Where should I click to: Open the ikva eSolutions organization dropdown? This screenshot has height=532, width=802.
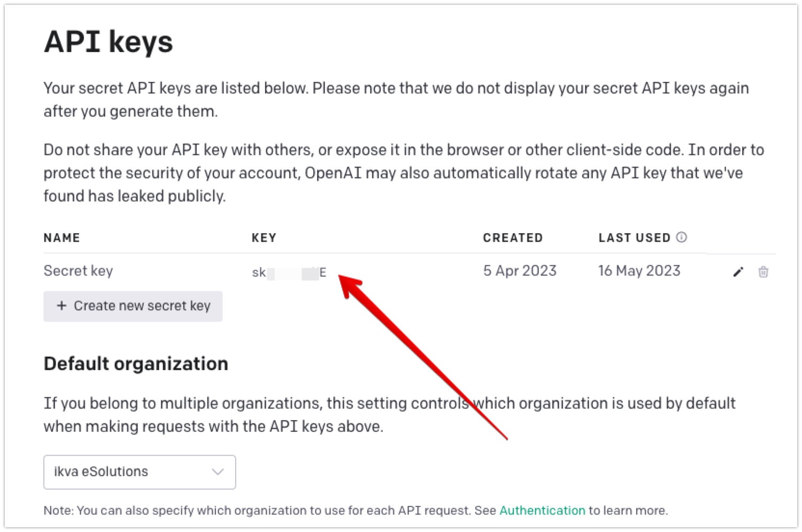[x=139, y=472]
